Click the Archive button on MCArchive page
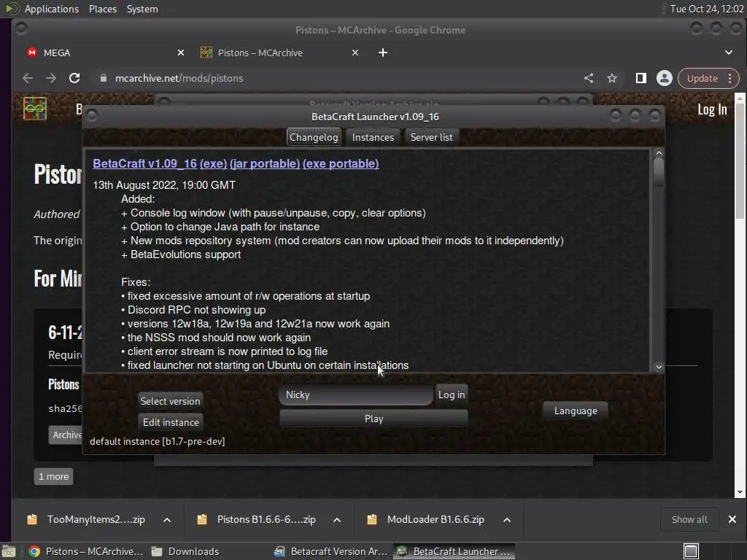Viewport: 747px width, 560px height. (65, 435)
